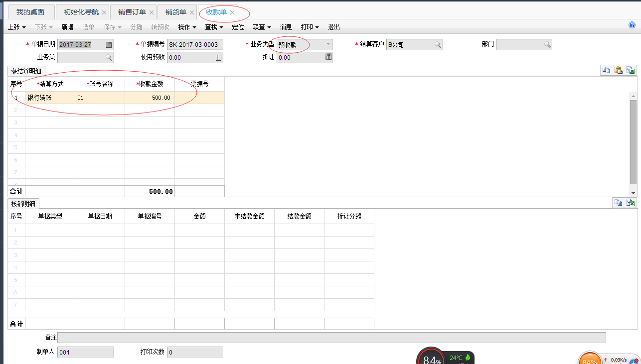
Task: Click the magnifier in 结算客户 field
Action: point(438,45)
